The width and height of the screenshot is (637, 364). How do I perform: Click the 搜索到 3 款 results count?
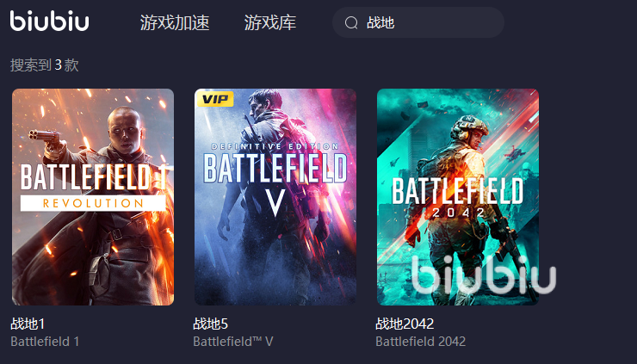pos(44,65)
